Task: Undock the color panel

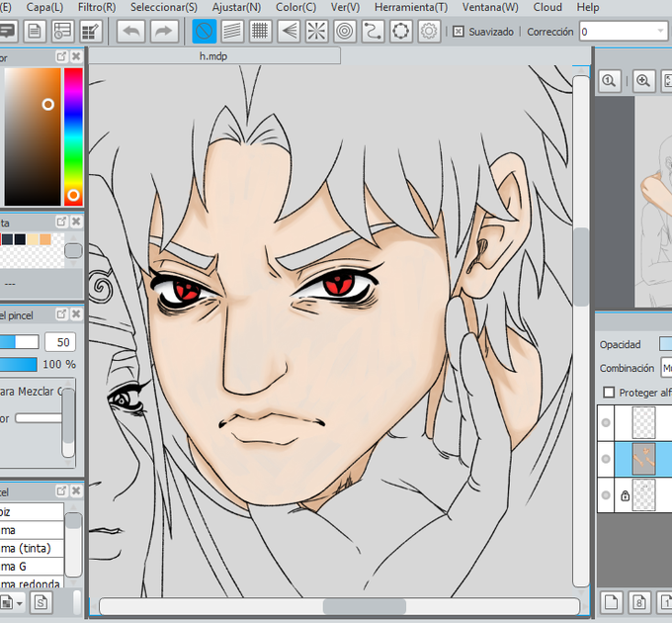Action: tap(61, 56)
